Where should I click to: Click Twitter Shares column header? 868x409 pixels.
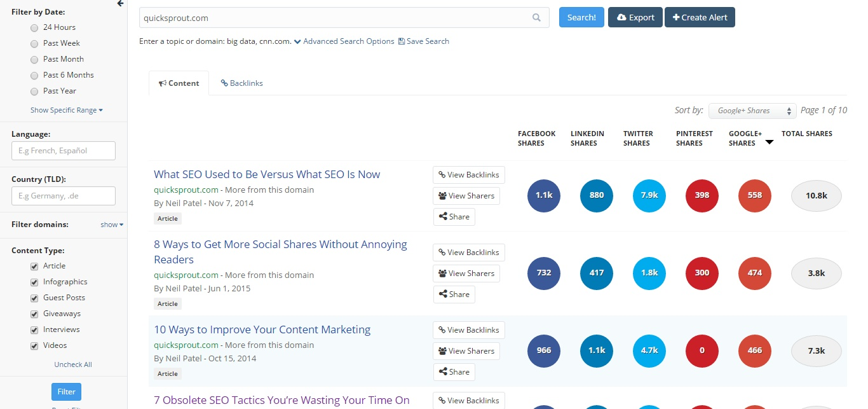coord(638,138)
